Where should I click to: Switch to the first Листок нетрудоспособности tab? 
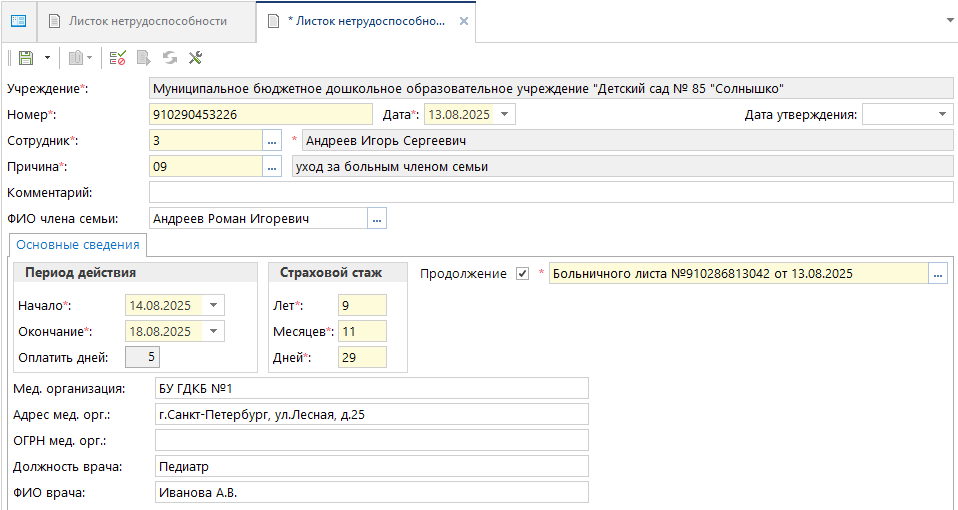(147, 21)
